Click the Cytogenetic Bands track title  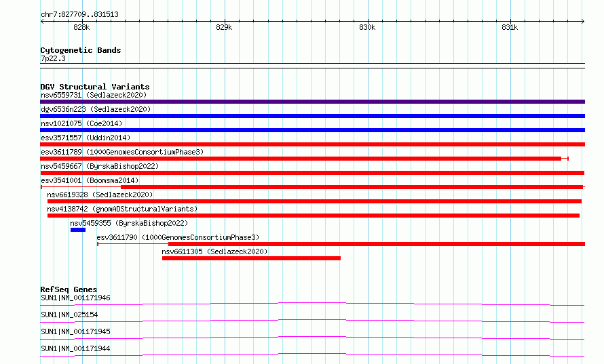tap(81, 50)
